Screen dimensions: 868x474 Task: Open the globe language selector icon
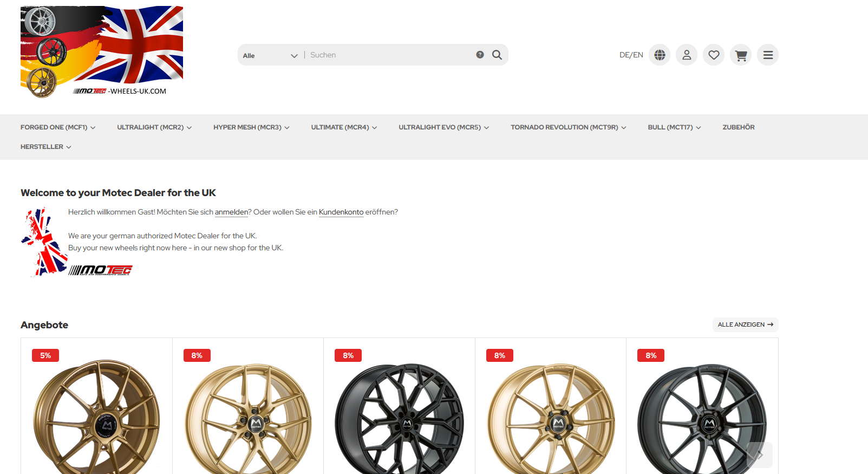tap(660, 55)
